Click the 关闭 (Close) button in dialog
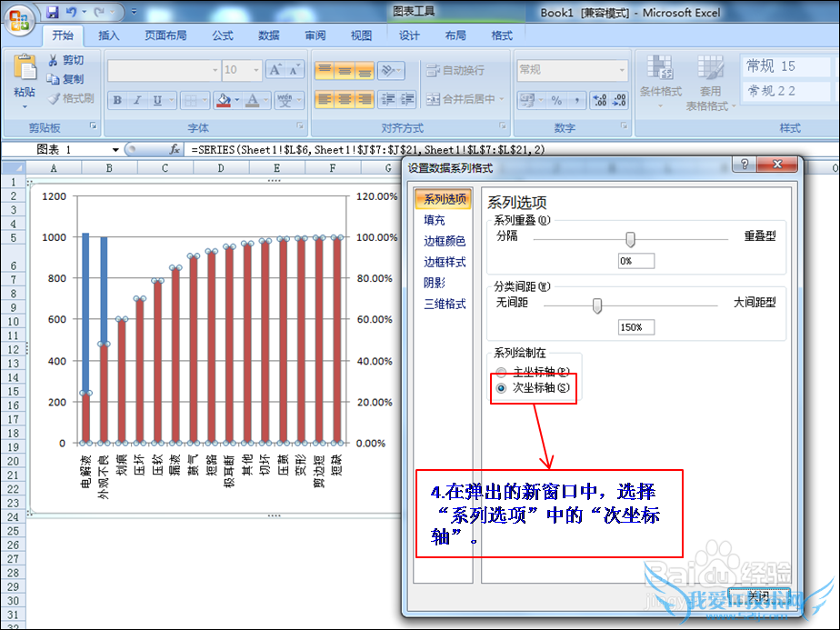This screenshot has width=840, height=630. [x=760, y=595]
